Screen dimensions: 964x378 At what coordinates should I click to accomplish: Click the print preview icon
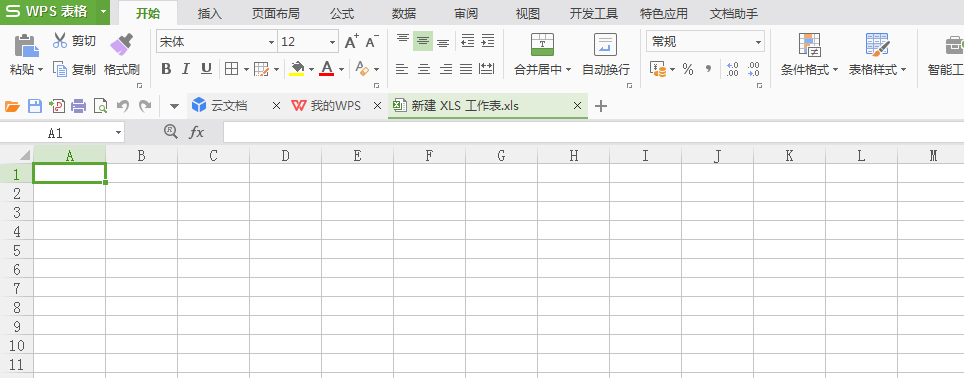coord(100,106)
